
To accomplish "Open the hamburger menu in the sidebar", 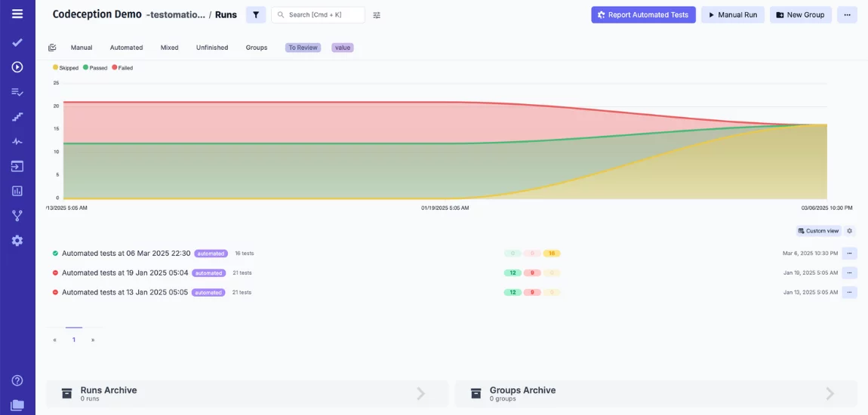I will (17, 14).
